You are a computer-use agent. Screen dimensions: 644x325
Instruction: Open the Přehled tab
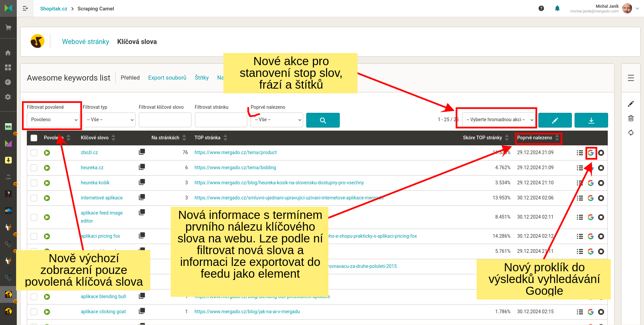coord(130,78)
